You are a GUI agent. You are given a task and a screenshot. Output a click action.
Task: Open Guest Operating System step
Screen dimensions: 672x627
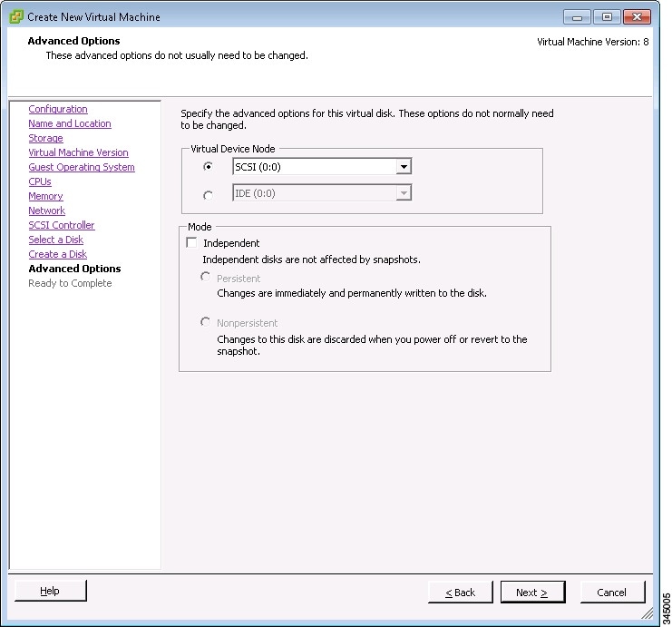[82, 167]
